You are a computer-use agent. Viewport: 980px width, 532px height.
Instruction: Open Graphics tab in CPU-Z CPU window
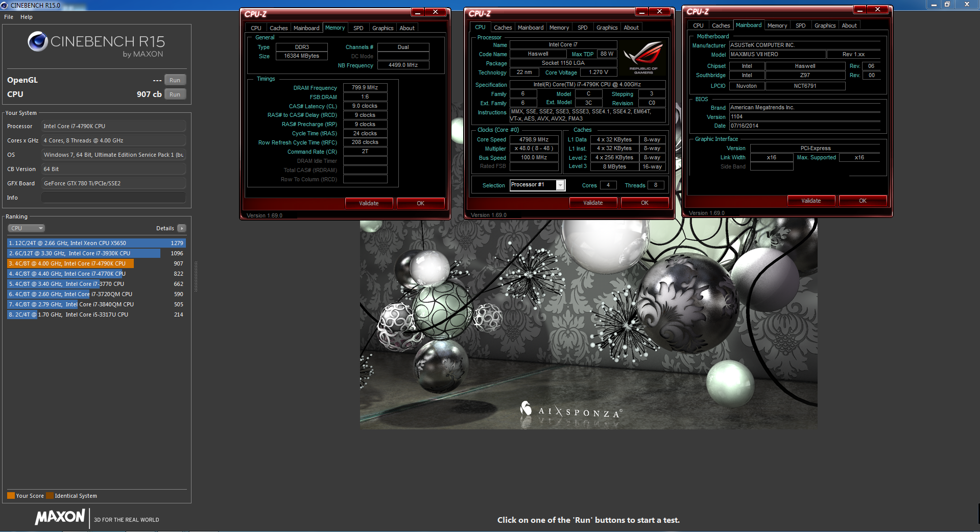coord(607,28)
